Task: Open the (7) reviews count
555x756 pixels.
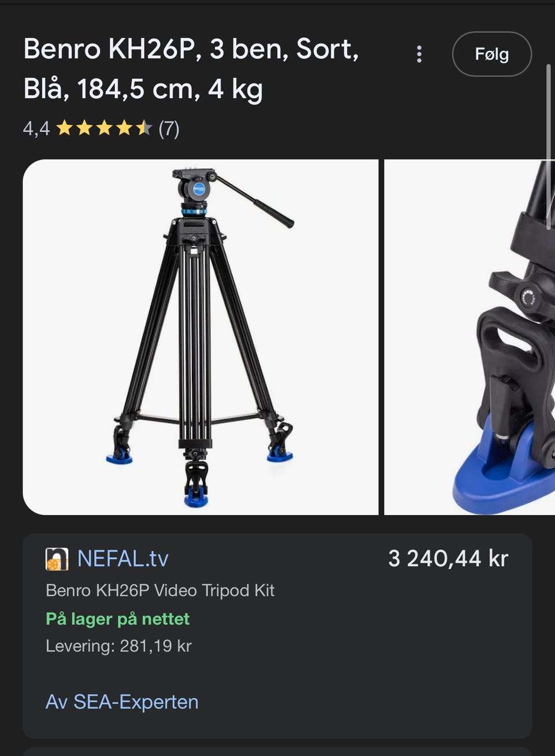Action: pos(169,128)
